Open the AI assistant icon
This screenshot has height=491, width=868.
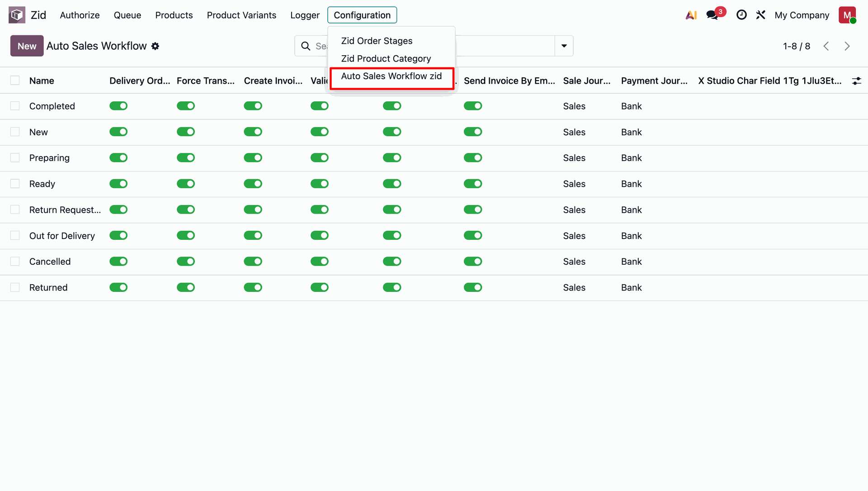click(691, 15)
